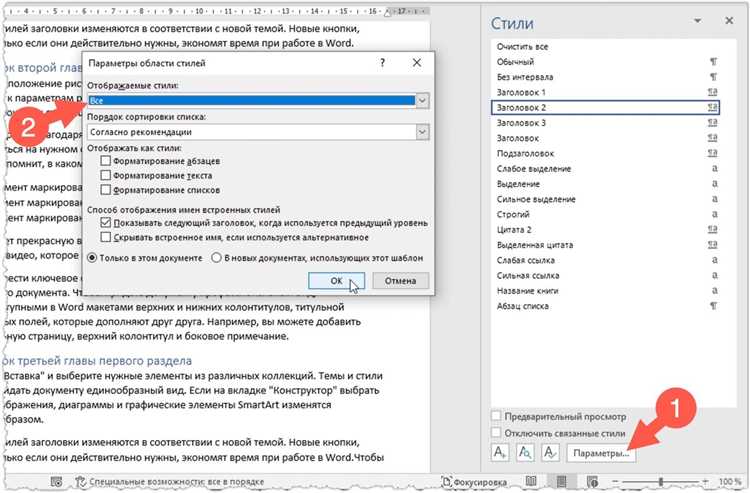This screenshot has width=750, height=493.
Task: Apply the Абзац списка style
Action: (x=606, y=306)
